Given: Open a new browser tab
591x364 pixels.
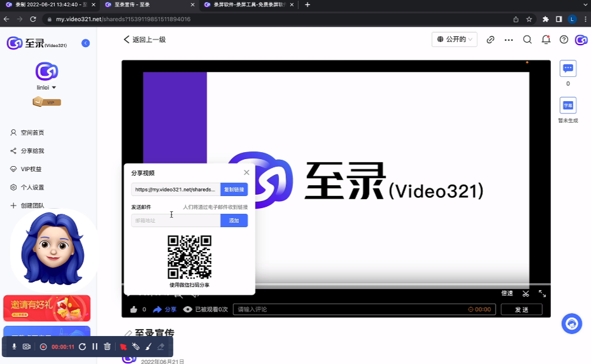Looking at the screenshot, I should tap(308, 5).
